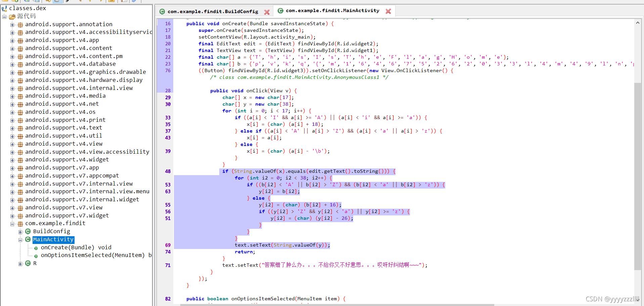This screenshot has width=644, height=306.
Task: Collapse the 源代码 root node
Action: pos(4,17)
